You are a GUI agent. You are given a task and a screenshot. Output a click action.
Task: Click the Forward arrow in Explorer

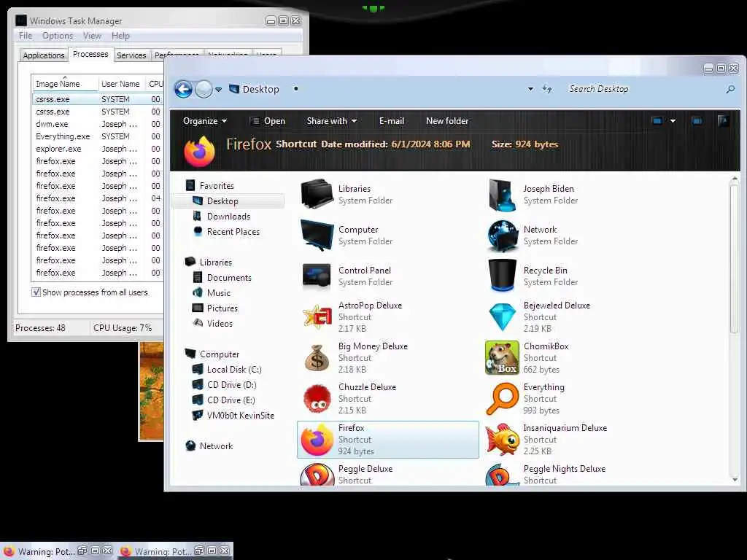(x=204, y=89)
